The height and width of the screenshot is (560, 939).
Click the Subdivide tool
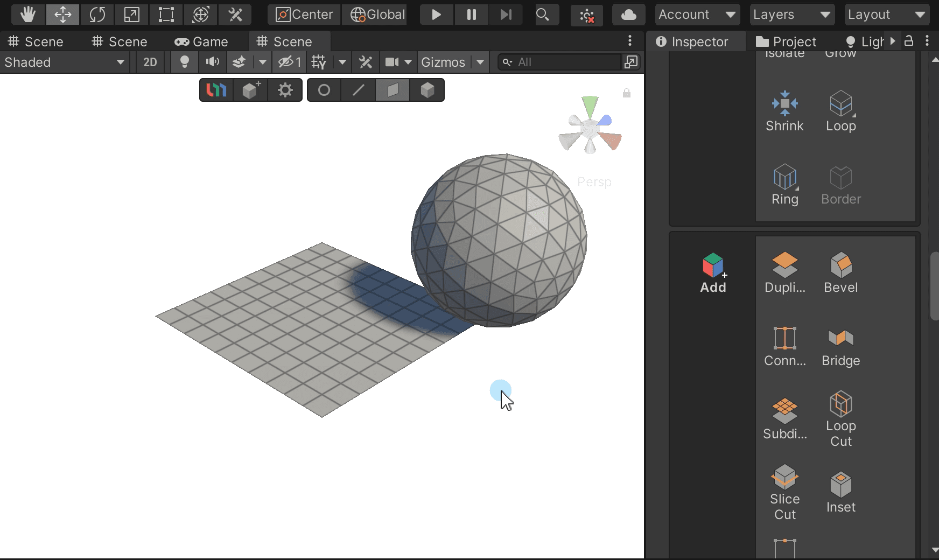pyautogui.click(x=785, y=419)
